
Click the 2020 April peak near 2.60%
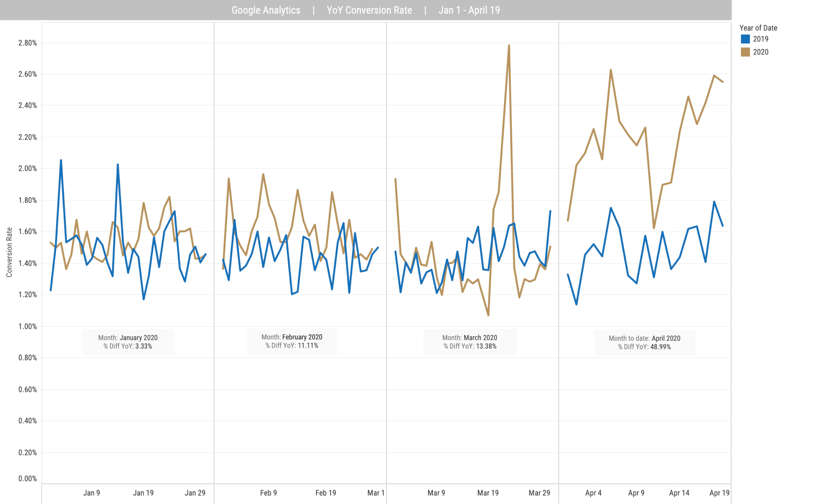(611, 70)
